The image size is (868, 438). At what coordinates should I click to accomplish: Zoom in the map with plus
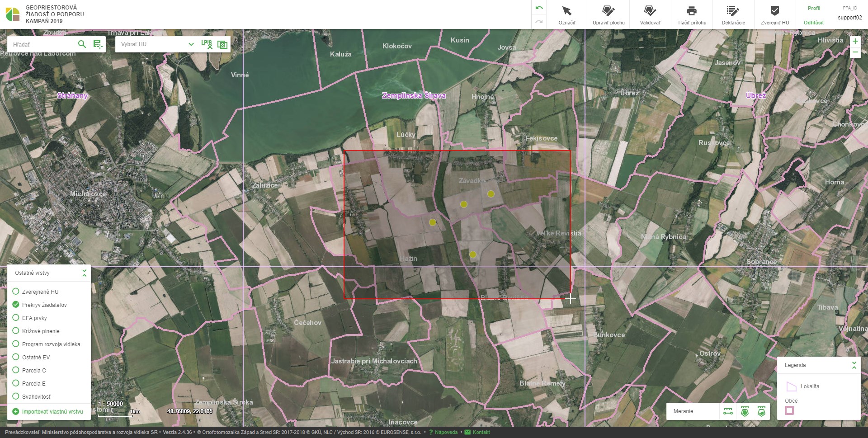[855, 41]
